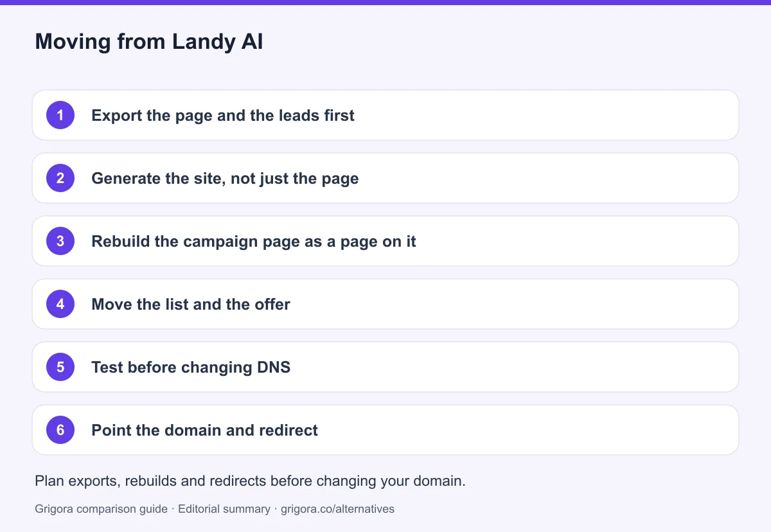Open the grigora.co/alternatives link
Viewport: 771px width, 532px height.
[337, 509]
